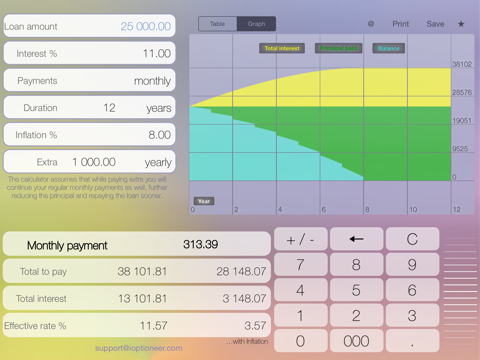The image size is (480, 360).
Task: Toggle the Total interest legend
Action: coord(282,48)
